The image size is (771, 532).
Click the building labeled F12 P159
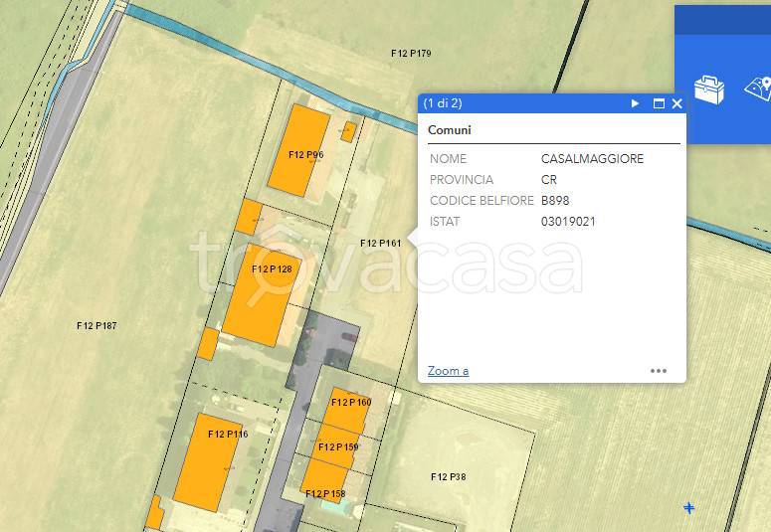tap(338, 447)
